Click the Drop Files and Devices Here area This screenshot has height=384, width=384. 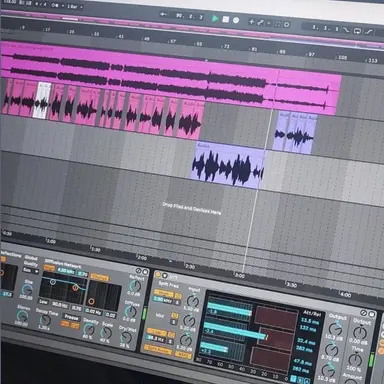click(x=191, y=208)
